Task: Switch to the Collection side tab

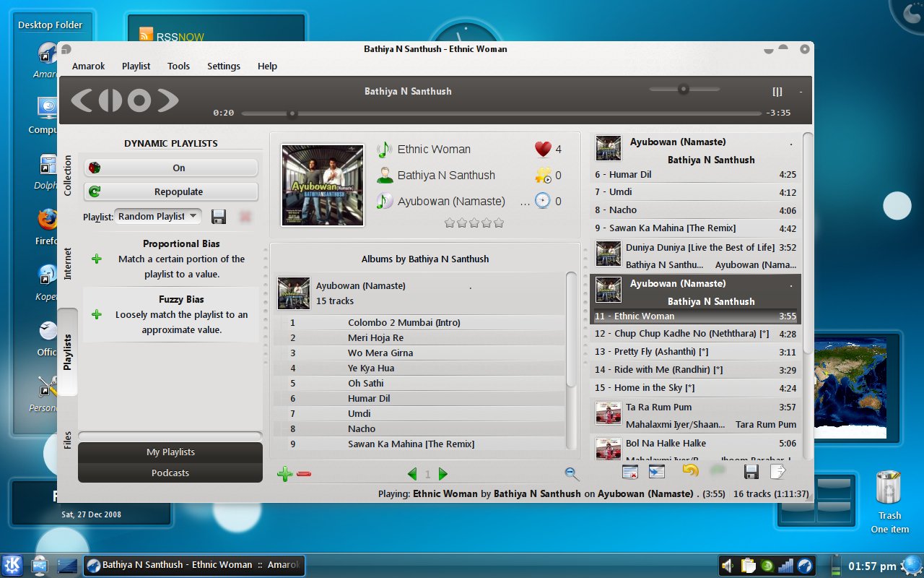Action: coord(68,175)
